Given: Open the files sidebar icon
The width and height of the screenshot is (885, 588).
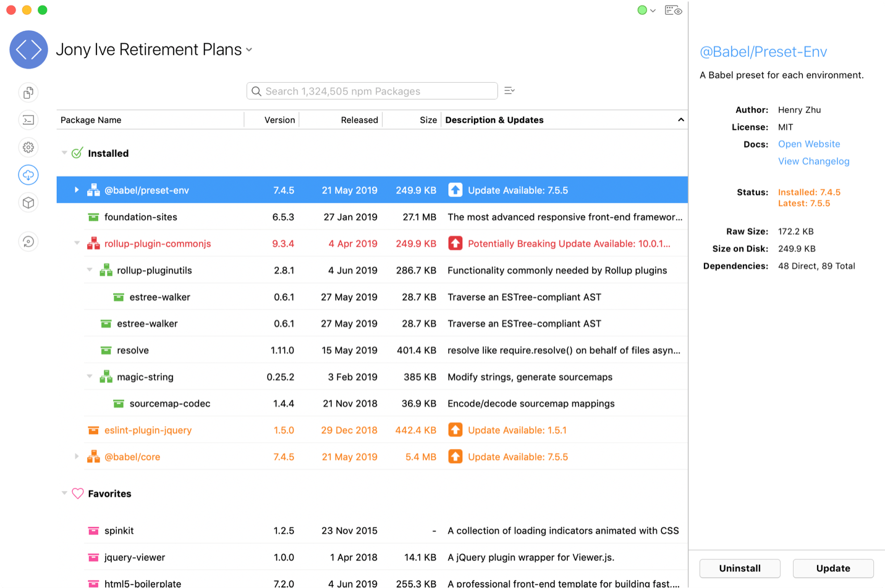Looking at the screenshot, I should point(28,93).
